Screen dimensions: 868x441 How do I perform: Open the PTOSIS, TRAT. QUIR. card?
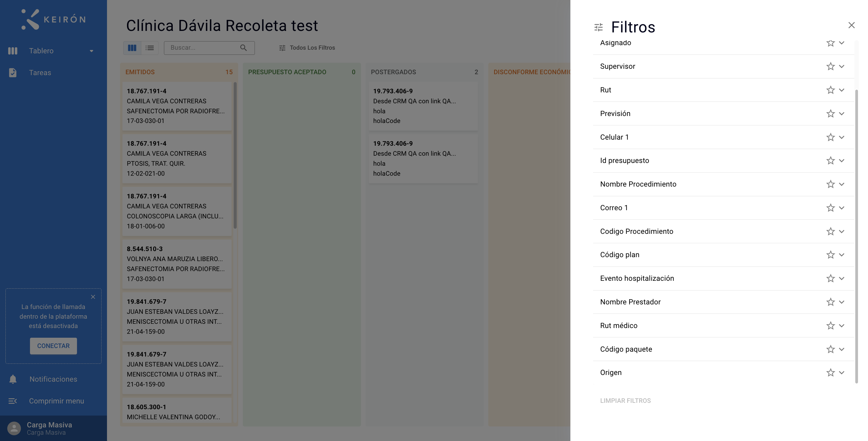pos(177,158)
